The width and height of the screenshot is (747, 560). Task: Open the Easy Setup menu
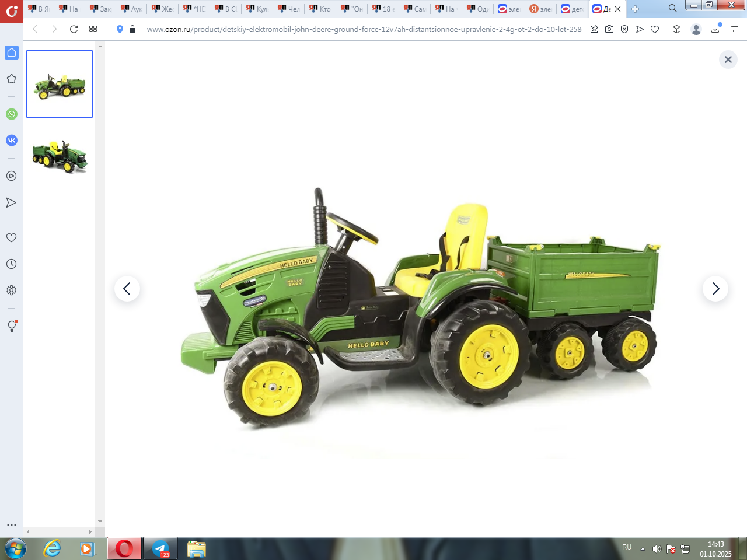click(x=735, y=29)
